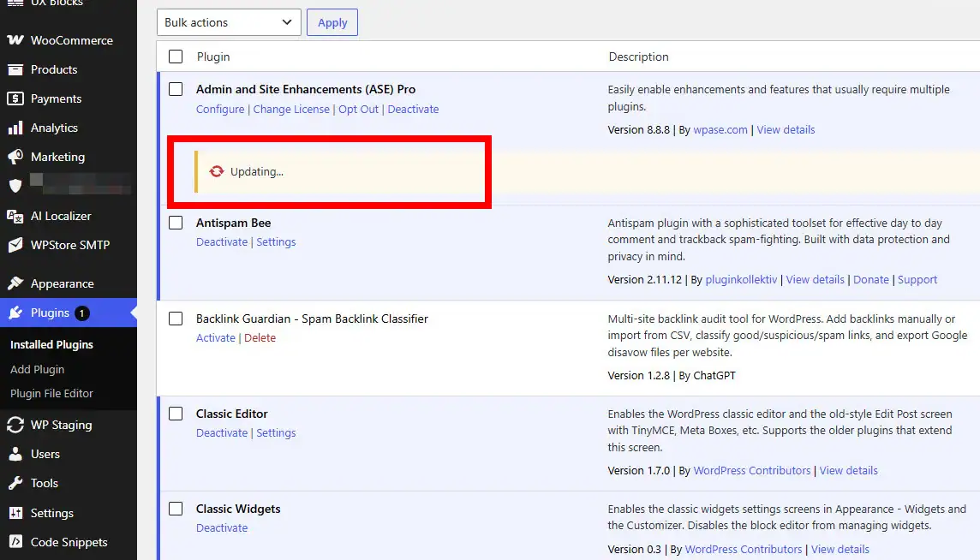This screenshot has height=560, width=980.
Task: Click the Apply button
Action: click(332, 22)
